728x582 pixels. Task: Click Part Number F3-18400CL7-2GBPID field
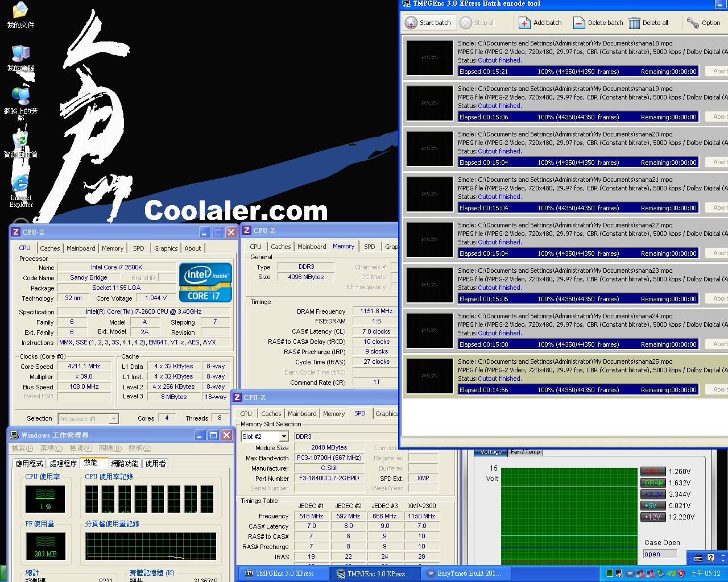329,478
